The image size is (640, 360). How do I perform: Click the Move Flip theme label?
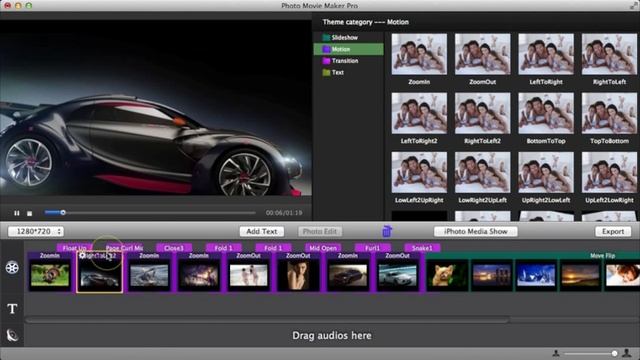602,256
